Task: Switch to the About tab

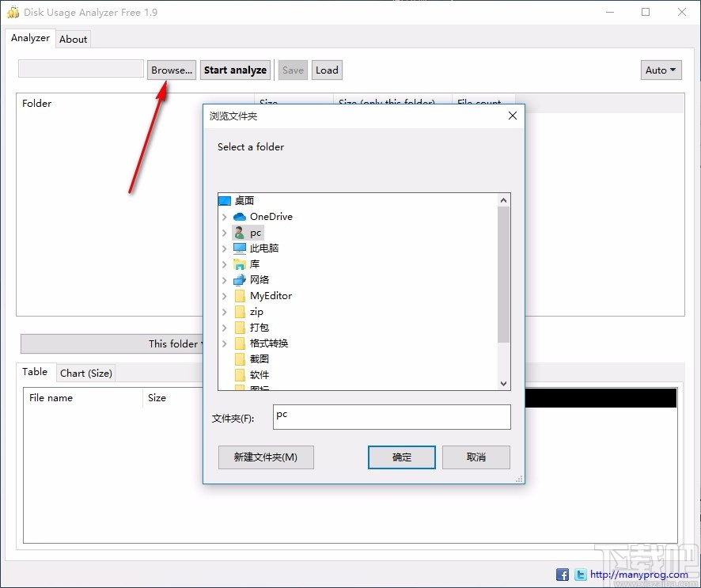Action: click(73, 39)
